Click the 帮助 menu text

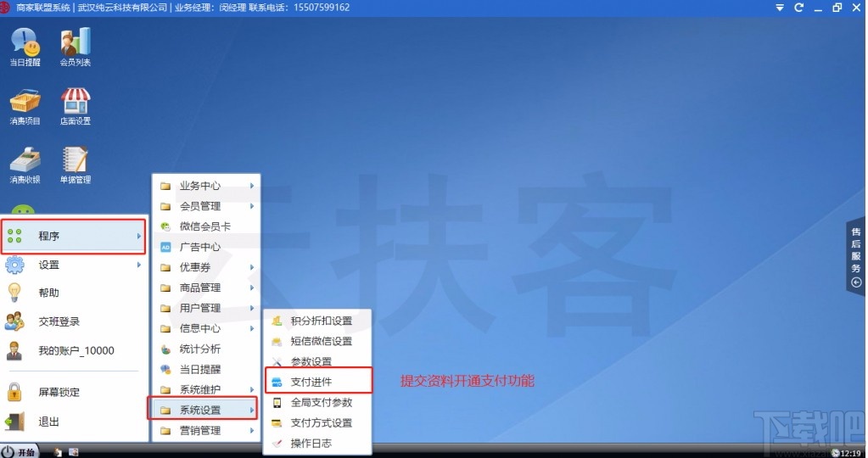48,293
